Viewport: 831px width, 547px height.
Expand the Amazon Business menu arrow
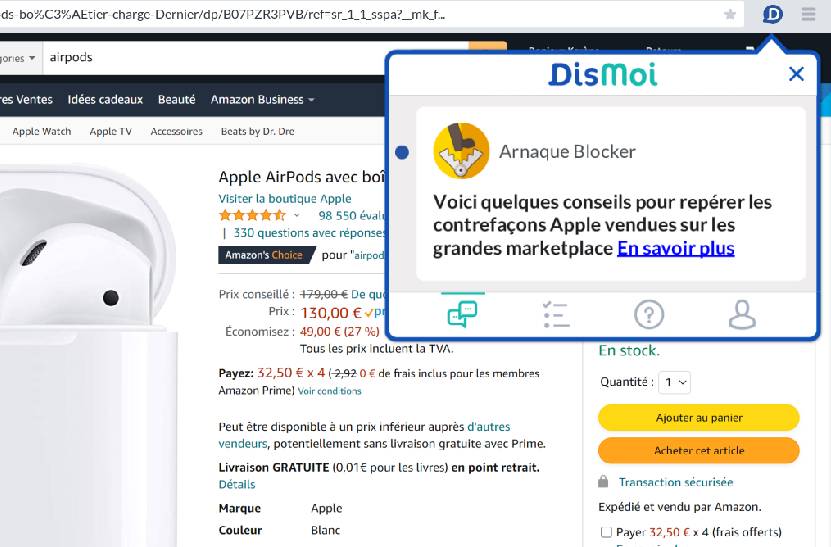(x=311, y=100)
